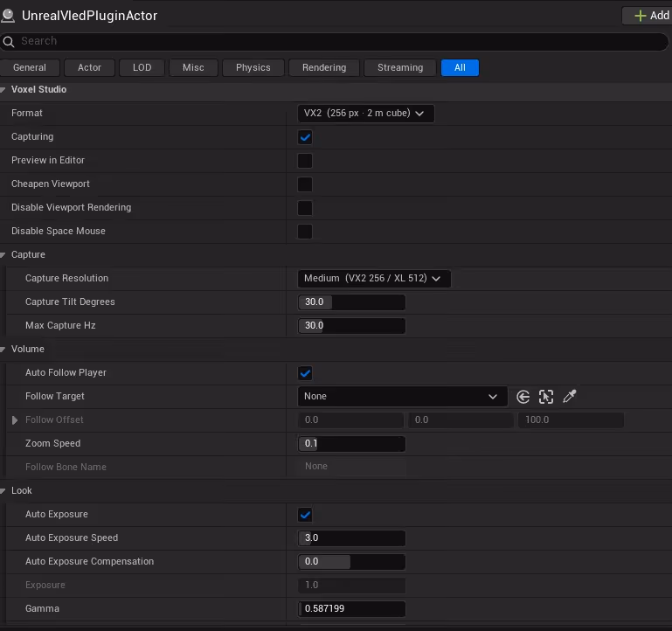
Task: Click the Capture Resolution label
Action: tap(67, 278)
